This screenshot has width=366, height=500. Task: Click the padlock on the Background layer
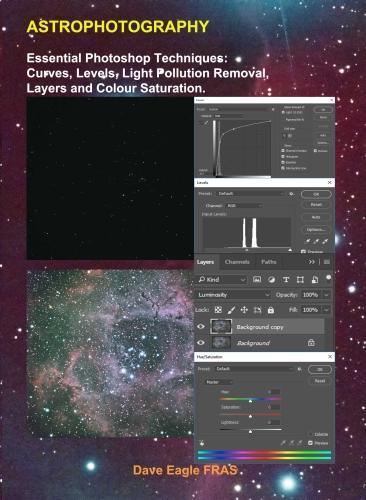coord(311,342)
